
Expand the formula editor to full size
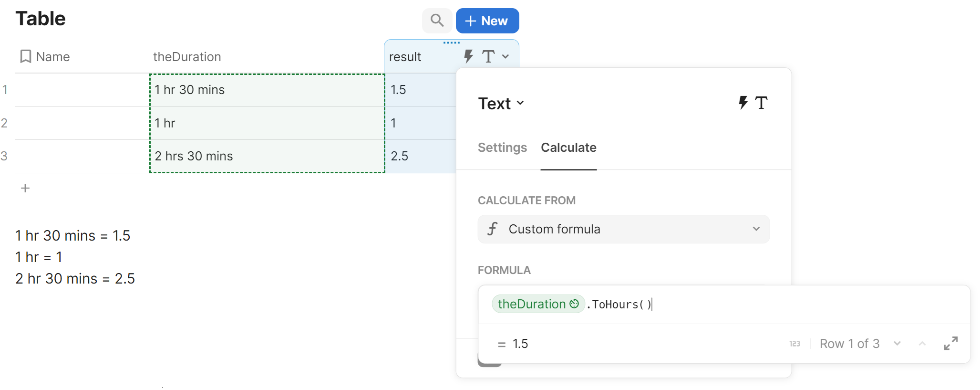[x=951, y=343]
